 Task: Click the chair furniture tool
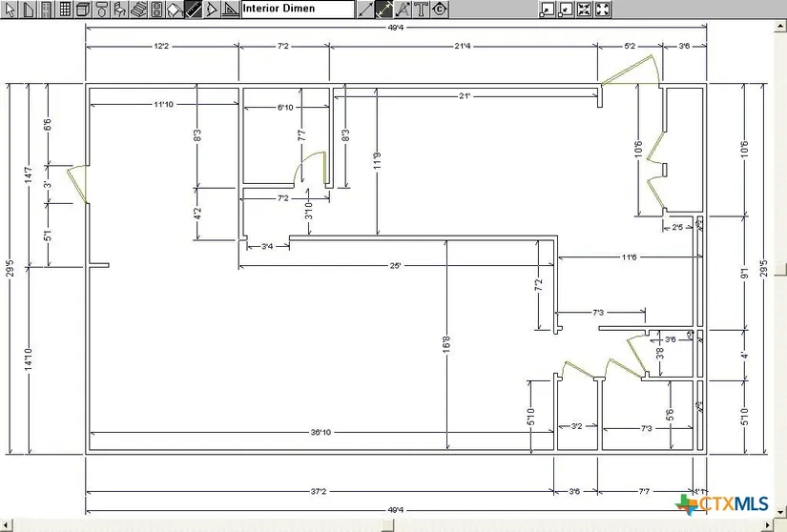click(x=119, y=10)
